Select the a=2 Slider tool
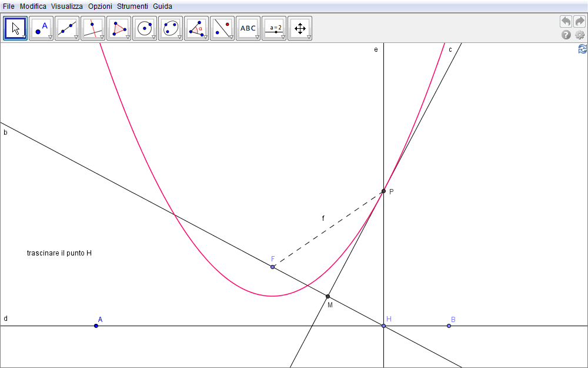This screenshot has width=588, height=368. [x=274, y=28]
